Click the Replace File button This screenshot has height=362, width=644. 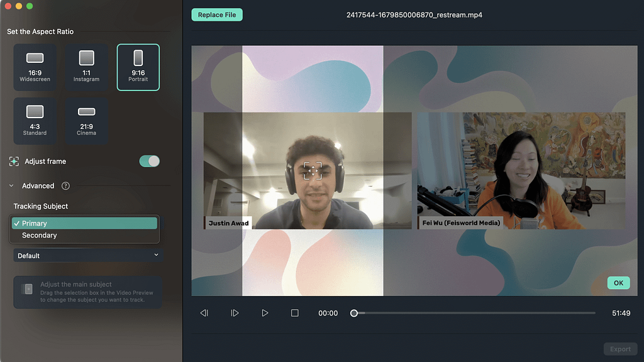[x=216, y=15]
